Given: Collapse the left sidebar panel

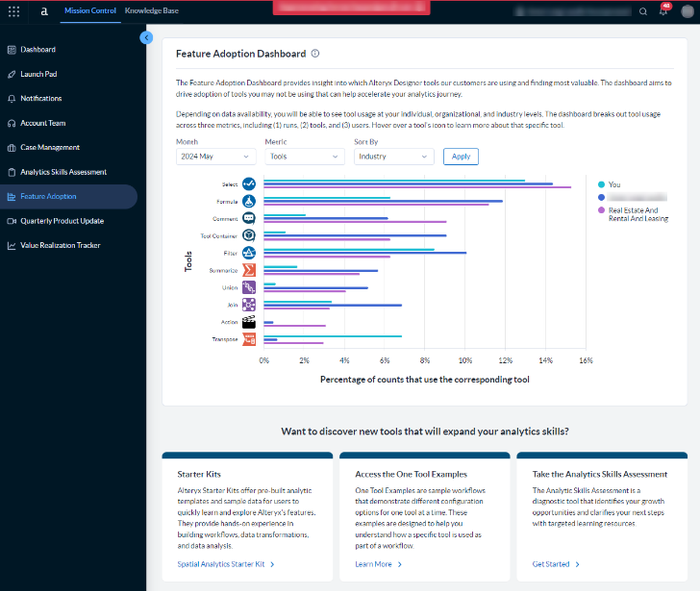Looking at the screenshot, I should (x=146, y=37).
